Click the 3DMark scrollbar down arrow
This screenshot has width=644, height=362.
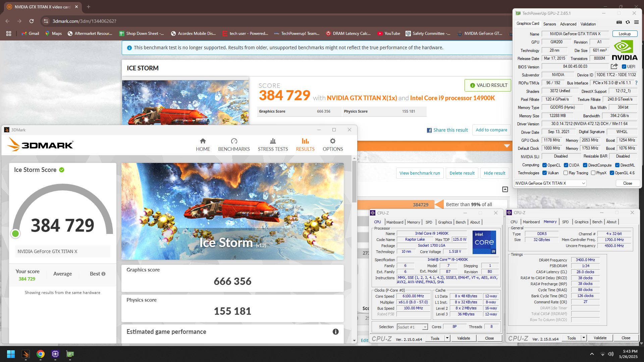[x=354, y=341]
